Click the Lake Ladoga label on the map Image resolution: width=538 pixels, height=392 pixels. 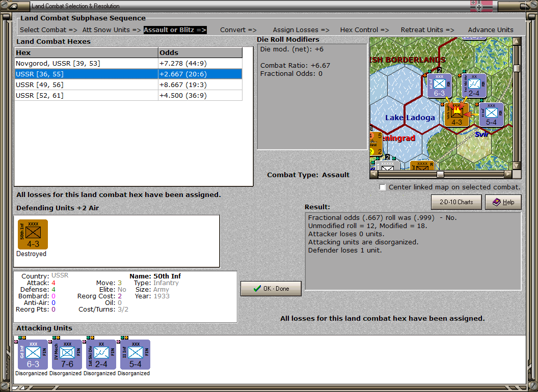coord(410,118)
